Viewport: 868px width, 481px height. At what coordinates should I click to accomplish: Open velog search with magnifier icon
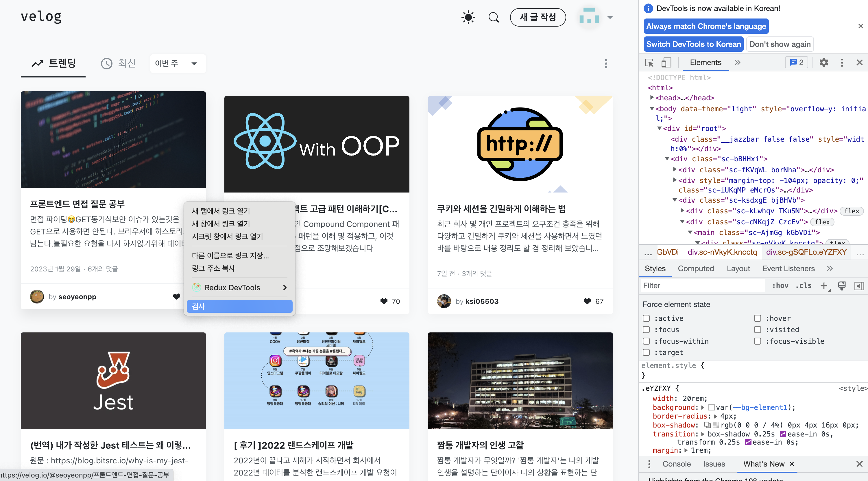tap(494, 17)
